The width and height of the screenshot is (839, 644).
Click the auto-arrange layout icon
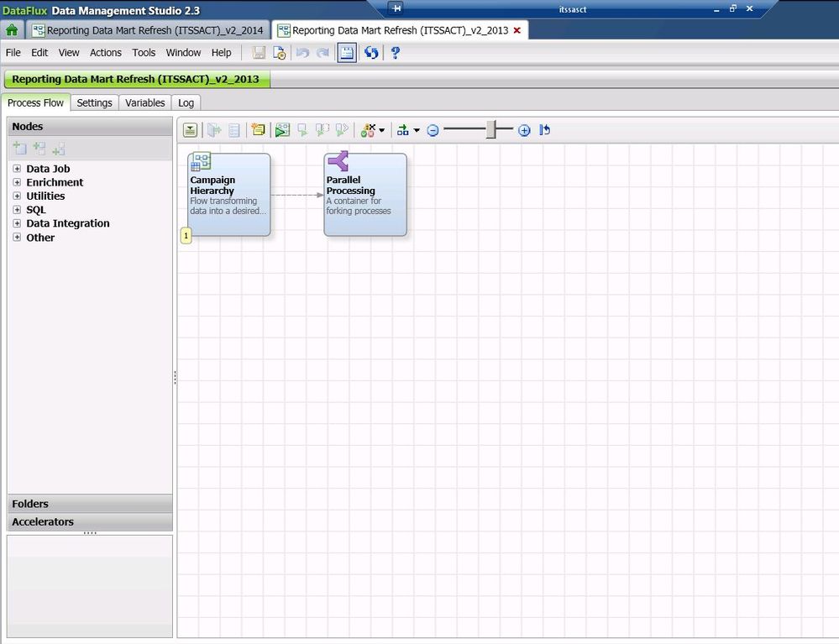[x=403, y=130]
